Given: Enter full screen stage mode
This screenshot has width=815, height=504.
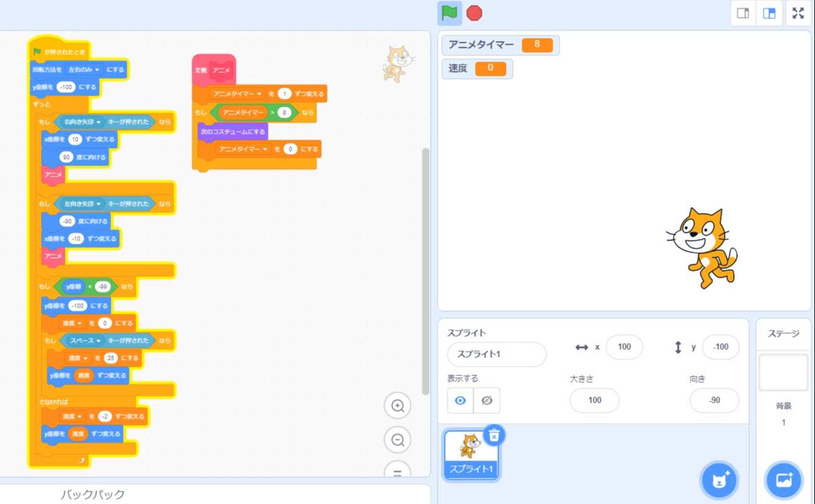Looking at the screenshot, I should pyautogui.click(x=798, y=13).
